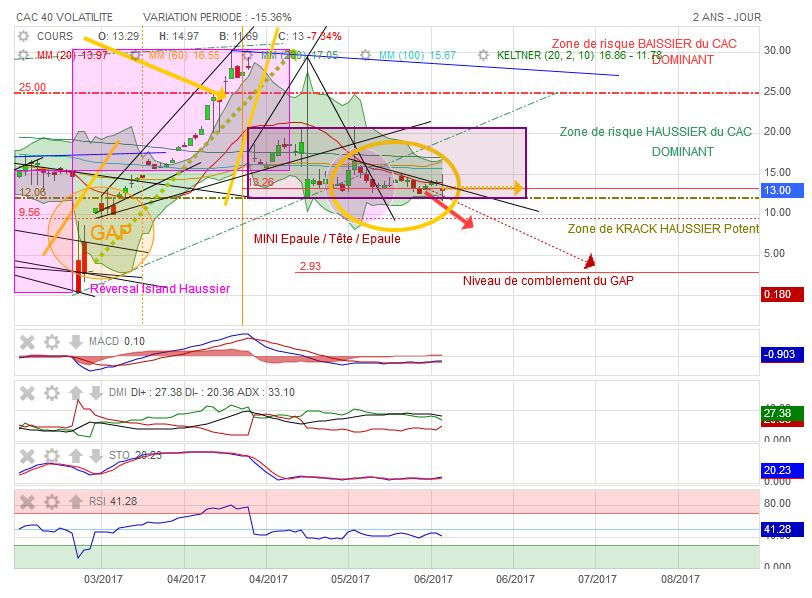Remove the STO indicator panel
The image size is (812, 598).
[x=27, y=456]
